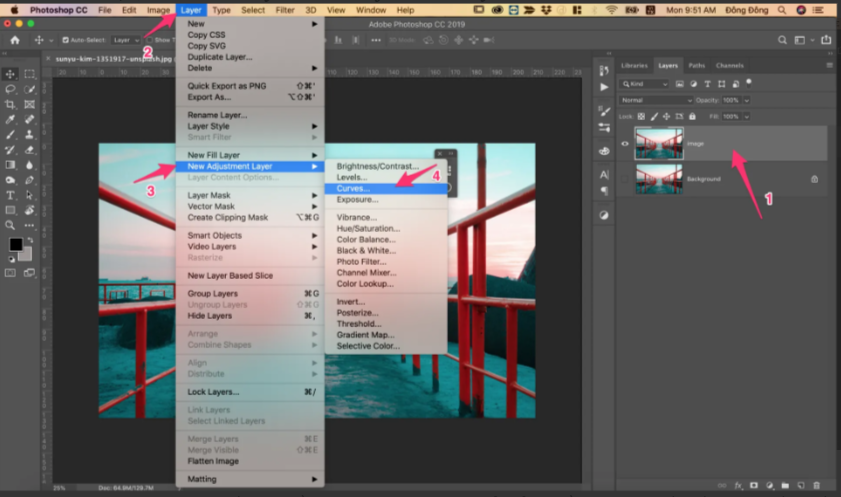Viewport: 841px width, 497px height.
Task: Open the Kind filter dropdown
Action: tap(645, 84)
